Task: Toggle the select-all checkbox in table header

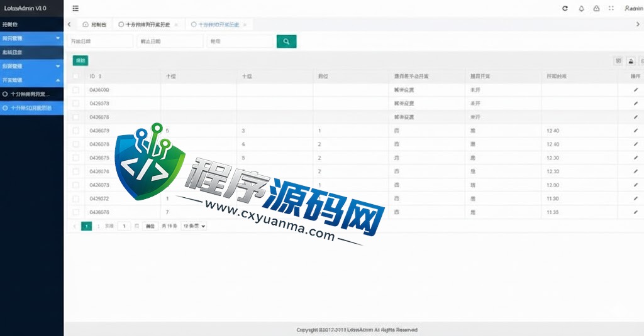Action: tap(75, 77)
